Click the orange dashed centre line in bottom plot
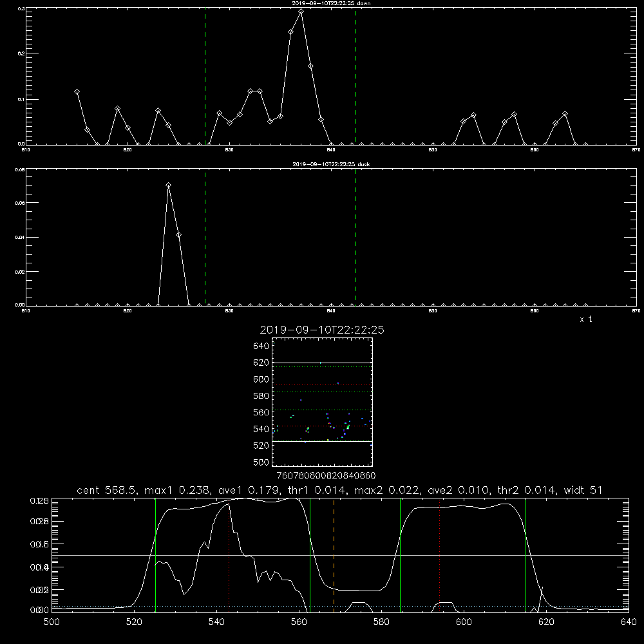The height and width of the screenshot is (644, 644). [334, 556]
